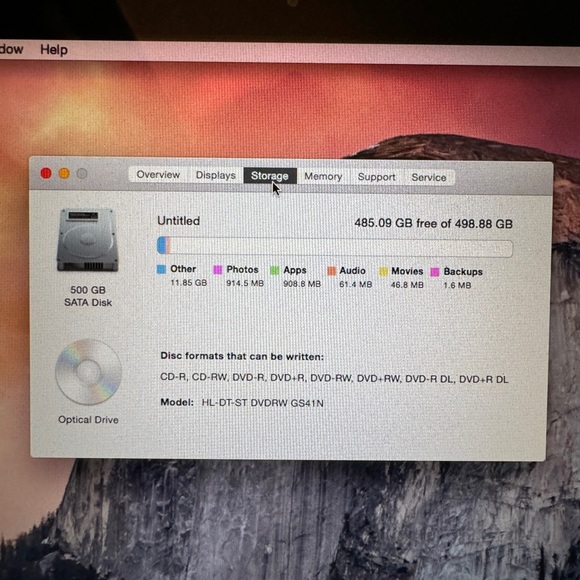
Task: Click the 'Photos' legend label
Action: [x=242, y=270]
